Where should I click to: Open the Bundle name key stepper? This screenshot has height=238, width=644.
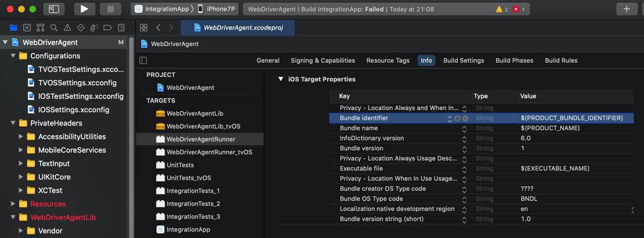pos(464,128)
